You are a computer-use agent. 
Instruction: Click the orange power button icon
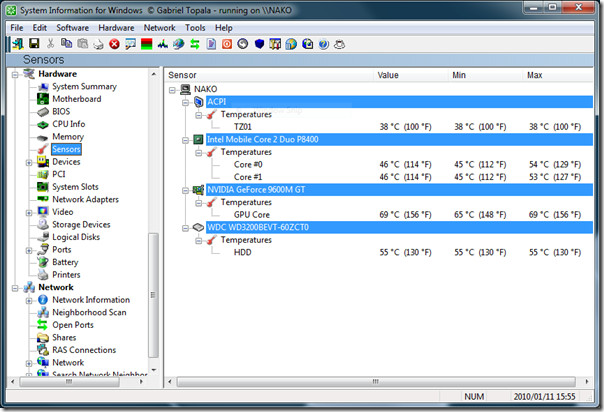click(x=227, y=44)
